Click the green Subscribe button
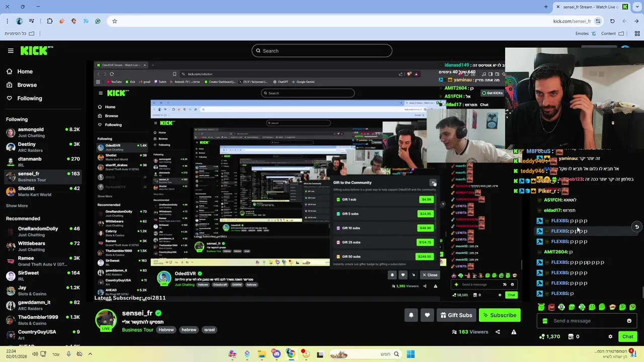This screenshot has height=362, width=644. click(500, 315)
